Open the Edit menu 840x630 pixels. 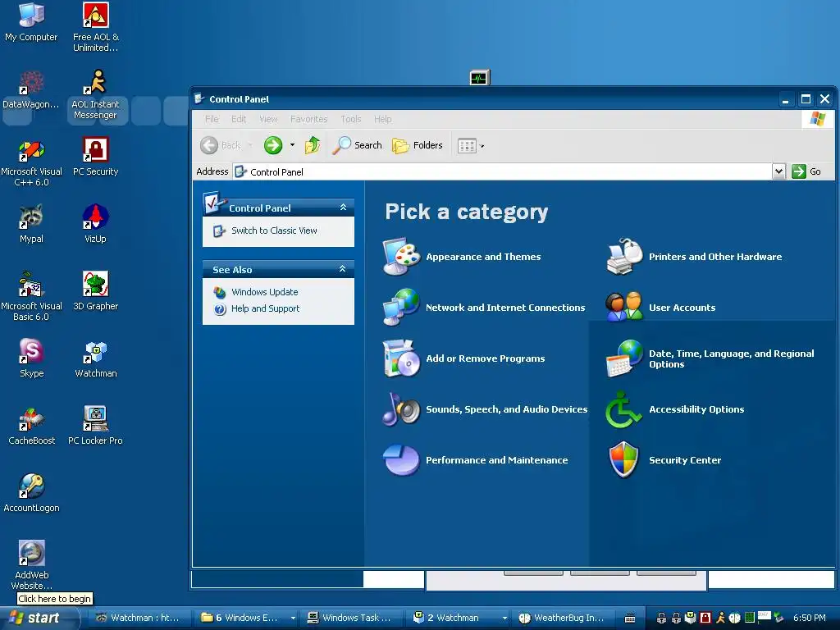tap(239, 119)
